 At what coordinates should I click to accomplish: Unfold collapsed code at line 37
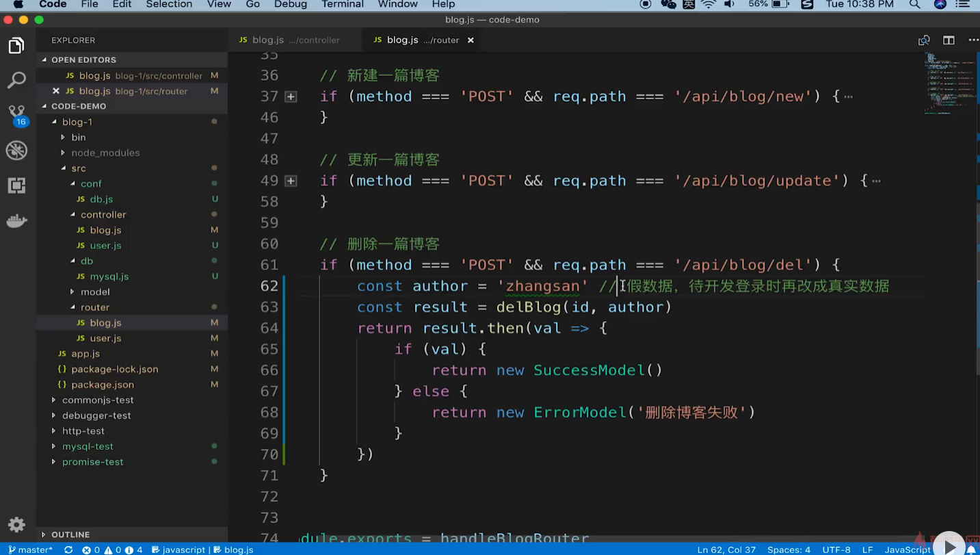291,96
